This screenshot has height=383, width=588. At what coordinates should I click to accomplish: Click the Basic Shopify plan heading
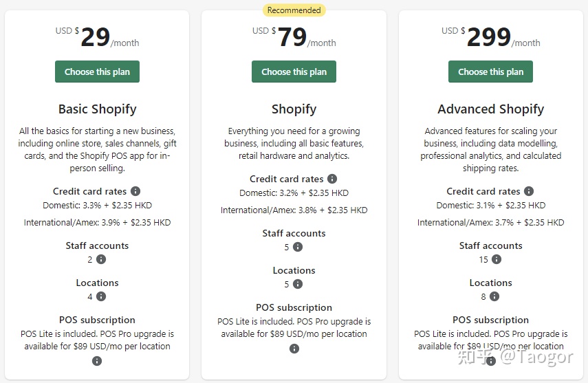97,109
